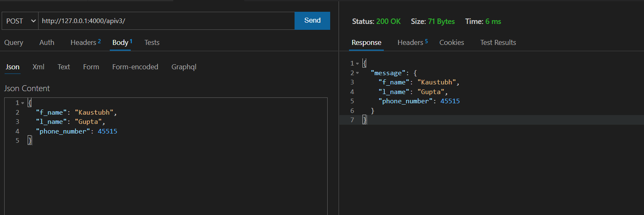Click the request URL input field
Screen dimensions: 644x215
pos(166,21)
